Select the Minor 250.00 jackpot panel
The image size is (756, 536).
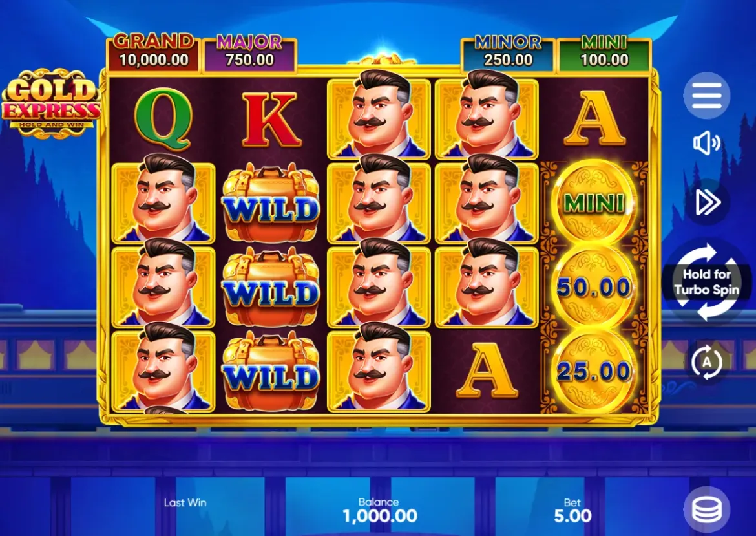(x=508, y=52)
